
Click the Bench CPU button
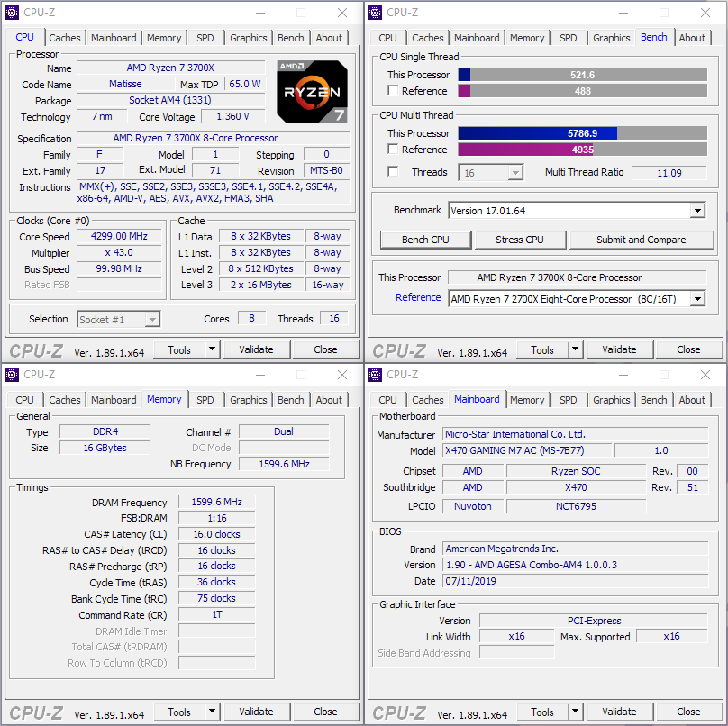click(x=425, y=240)
